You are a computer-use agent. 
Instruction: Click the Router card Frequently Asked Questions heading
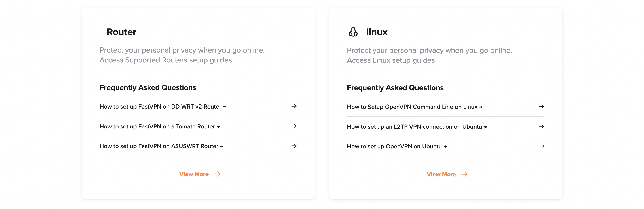tap(148, 87)
